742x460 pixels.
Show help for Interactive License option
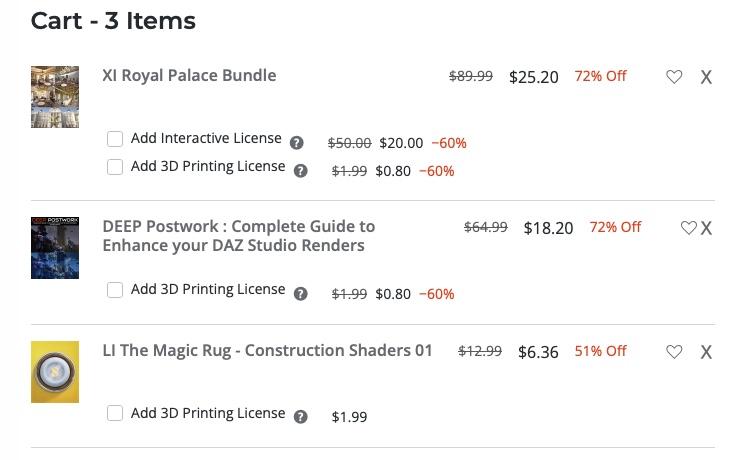click(296, 143)
